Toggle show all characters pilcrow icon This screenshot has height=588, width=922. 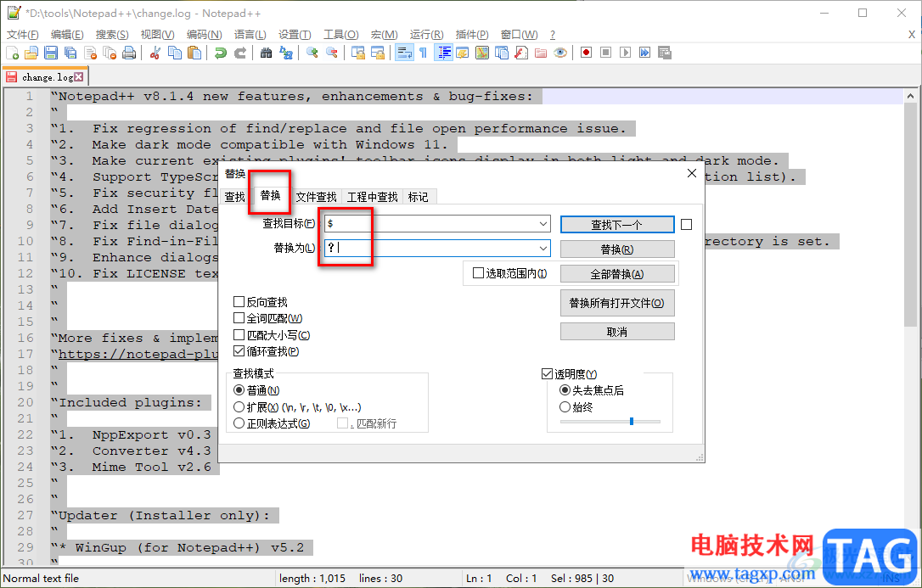pos(424,53)
